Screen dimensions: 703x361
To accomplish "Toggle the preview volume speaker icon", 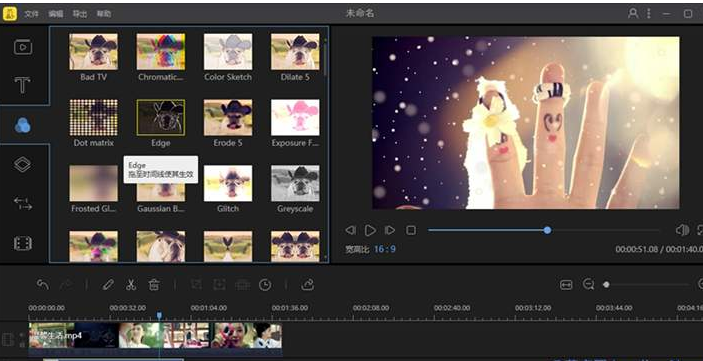I will pos(682,230).
